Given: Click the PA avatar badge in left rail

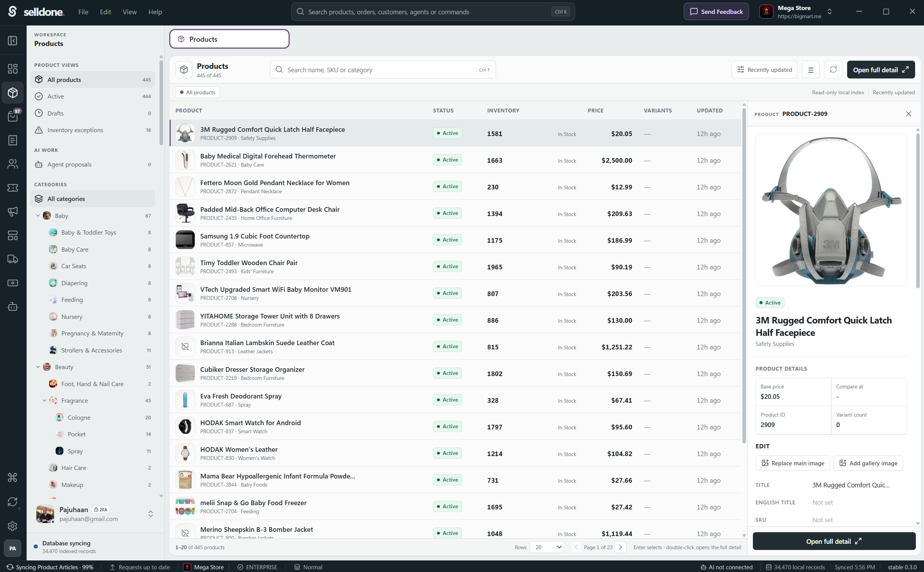Looking at the screenshot, I should [12, 548].
